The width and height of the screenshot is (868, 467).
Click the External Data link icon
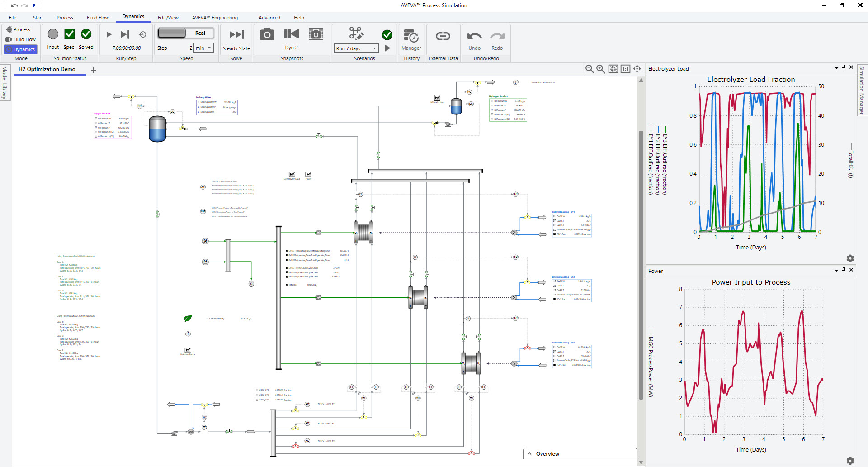[443, 36]
